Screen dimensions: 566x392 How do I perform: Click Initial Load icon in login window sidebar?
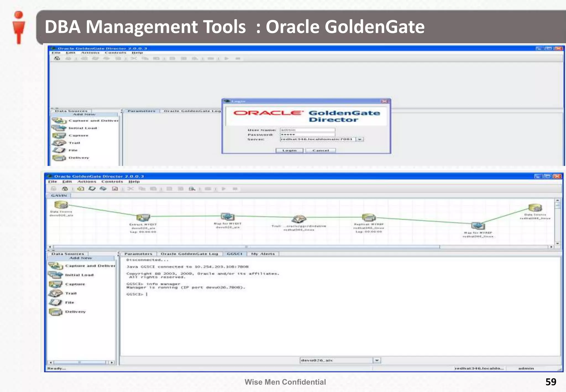59,128
